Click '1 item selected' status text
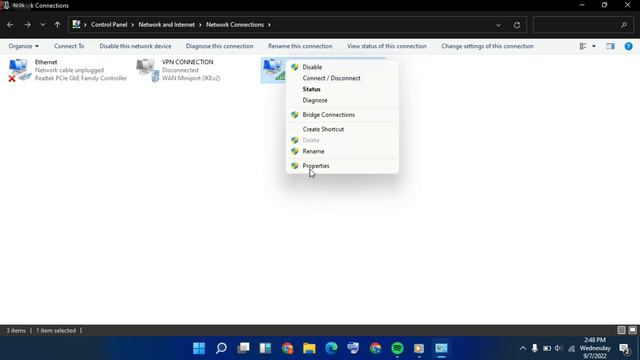The width and height of the screenshot is (640, 360). pyautogui.click(x=56, y=331)
